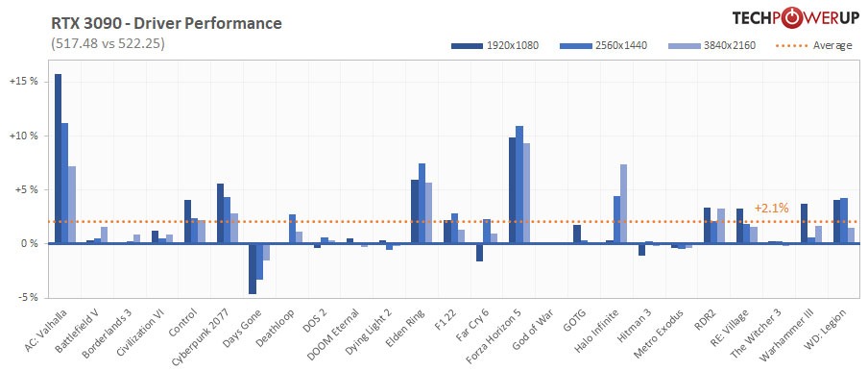Click the Halo Infinite 4K bar
Viewport: 868px width, 371px height.
[623, 204]
